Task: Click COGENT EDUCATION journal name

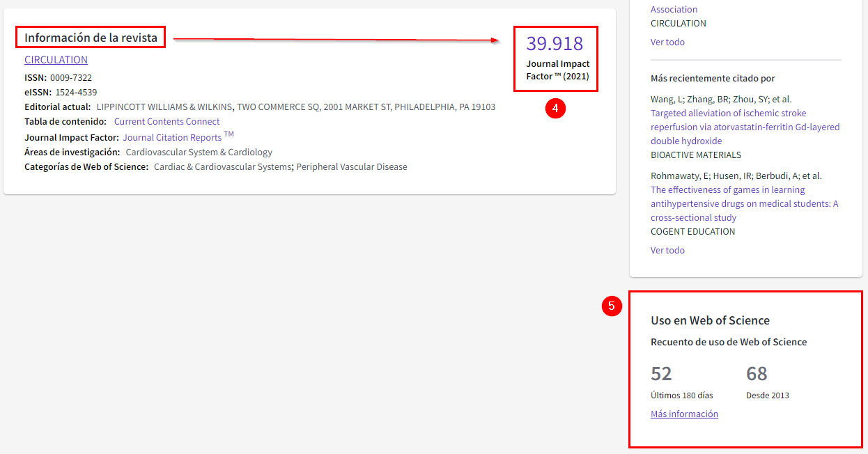Action: (x=692, y=231)
